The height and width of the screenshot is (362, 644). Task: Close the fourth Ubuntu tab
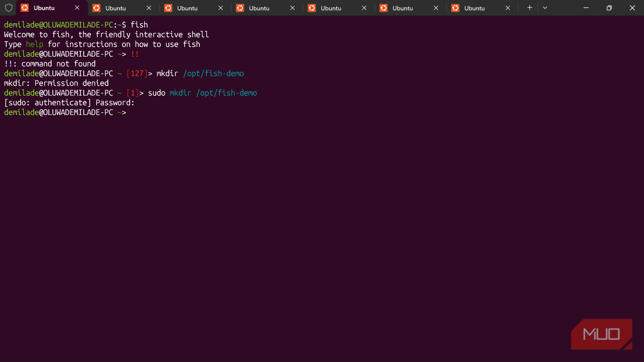pos(292,8)
